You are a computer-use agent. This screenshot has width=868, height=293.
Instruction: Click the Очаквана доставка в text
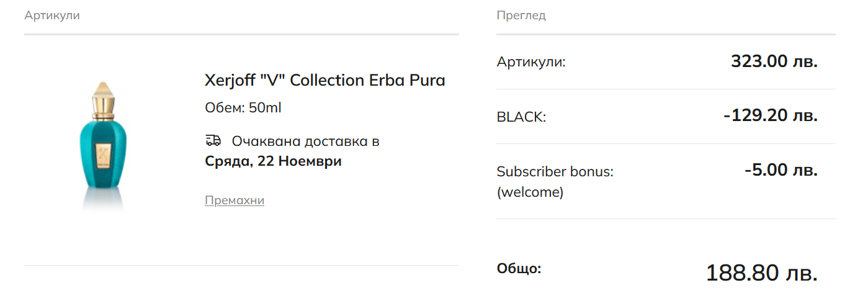click(305, 142)
